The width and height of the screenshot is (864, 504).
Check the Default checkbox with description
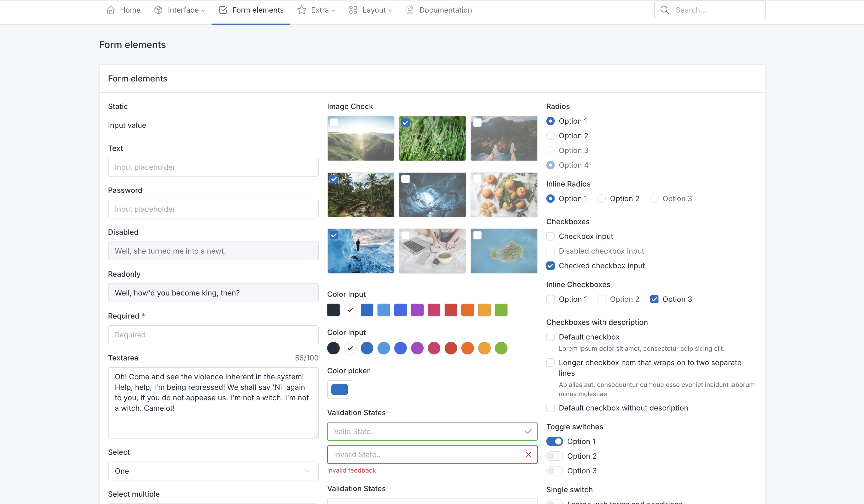click(550, 337)
